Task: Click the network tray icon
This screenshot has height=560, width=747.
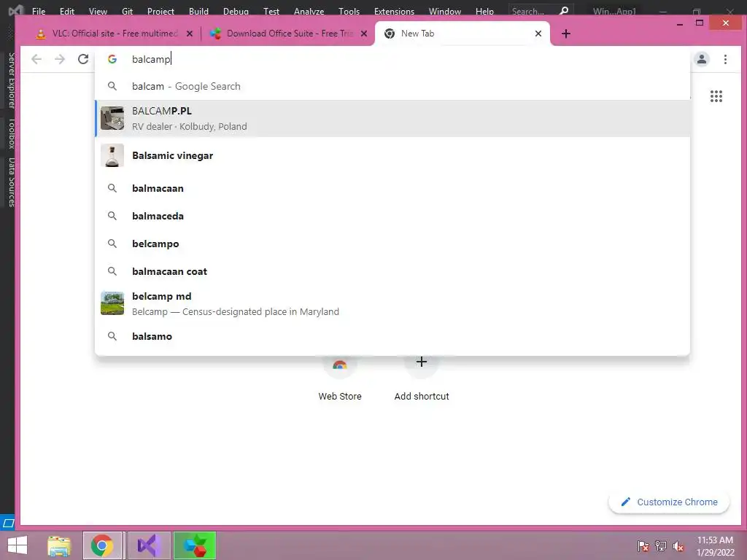Action: pyautogui.click(x=661, y=546)
